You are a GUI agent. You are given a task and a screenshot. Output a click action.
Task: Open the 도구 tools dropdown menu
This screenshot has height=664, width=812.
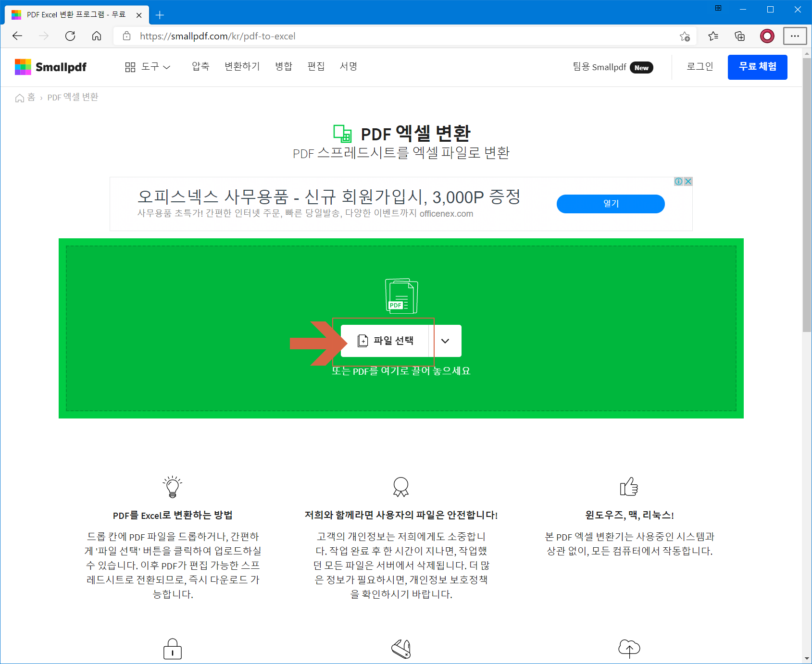point(148,67)
